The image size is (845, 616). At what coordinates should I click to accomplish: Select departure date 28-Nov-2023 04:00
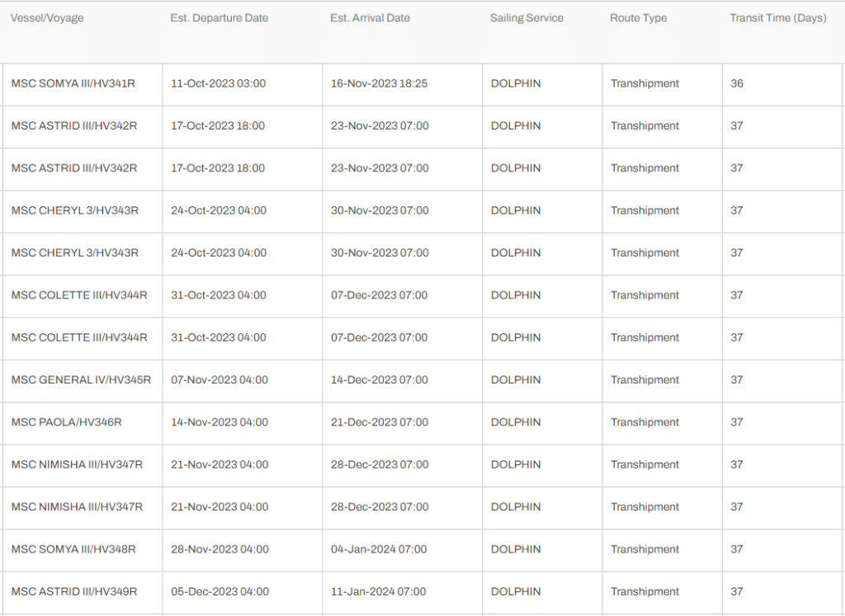220,549
